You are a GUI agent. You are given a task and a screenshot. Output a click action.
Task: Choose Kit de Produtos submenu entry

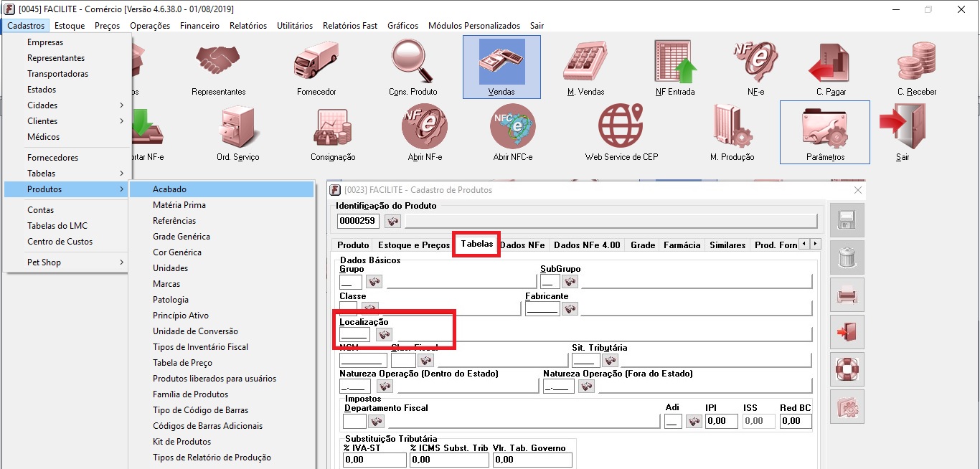click(222, 442)
